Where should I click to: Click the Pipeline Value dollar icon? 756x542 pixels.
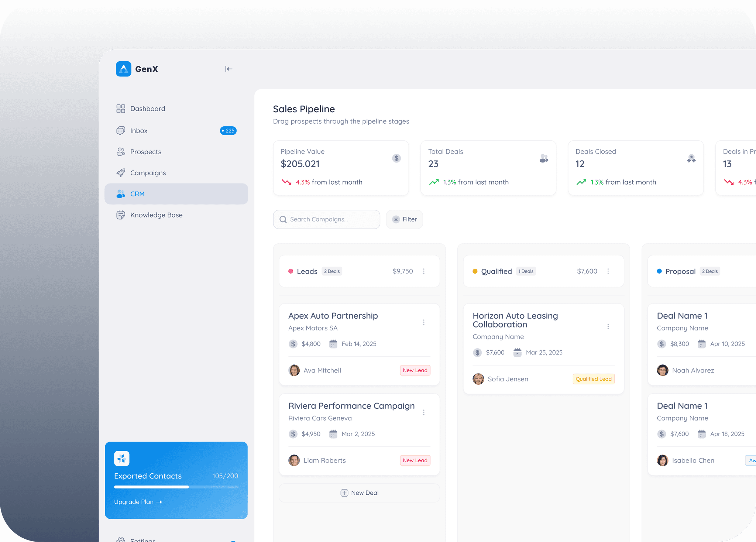tap(396, 158)
